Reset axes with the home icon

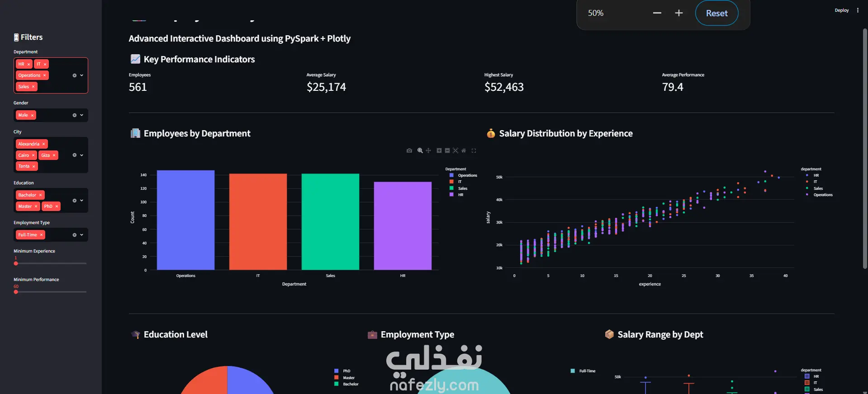point(464,150)
